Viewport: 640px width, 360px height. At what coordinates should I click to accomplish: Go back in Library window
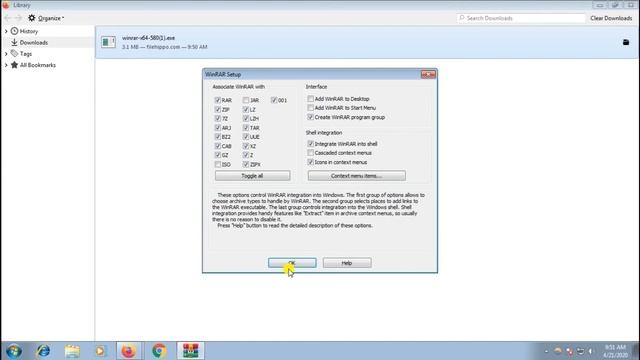[7, 18]
